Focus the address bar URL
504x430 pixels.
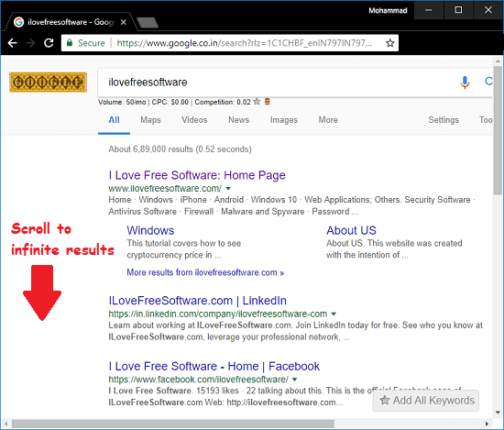pyautogui.click(x=245, y=43)
